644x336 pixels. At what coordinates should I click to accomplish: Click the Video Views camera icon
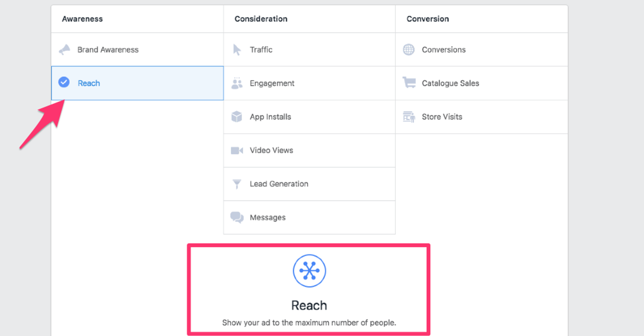(237, 151)
